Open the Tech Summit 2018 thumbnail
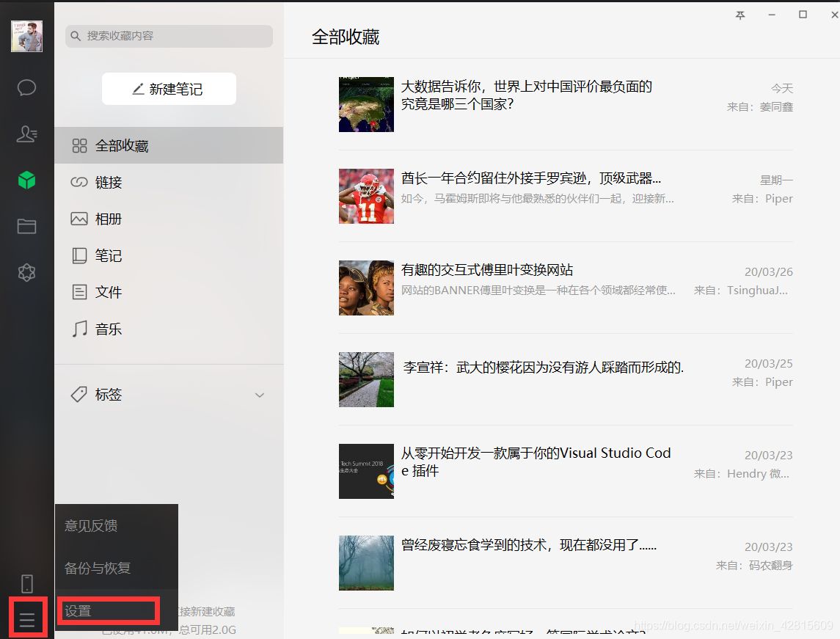 (x=366, y=471)
